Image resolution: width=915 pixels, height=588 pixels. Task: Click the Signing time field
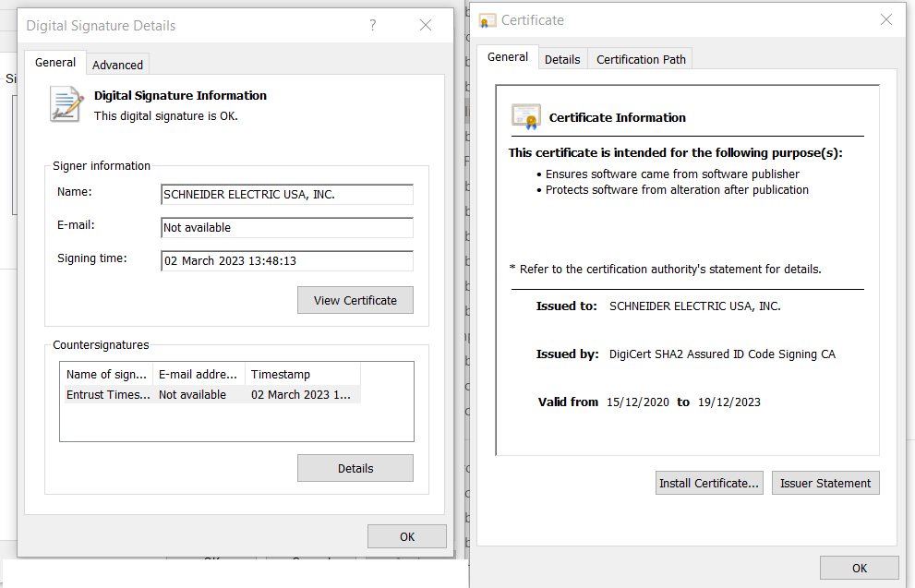tap(286, 261)
